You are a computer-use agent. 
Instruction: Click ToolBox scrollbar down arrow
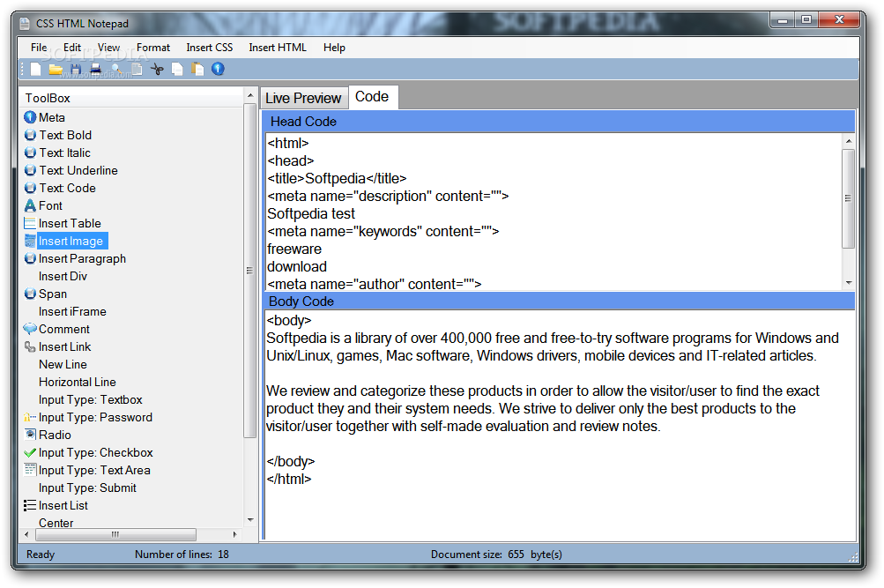coord(250,520)
